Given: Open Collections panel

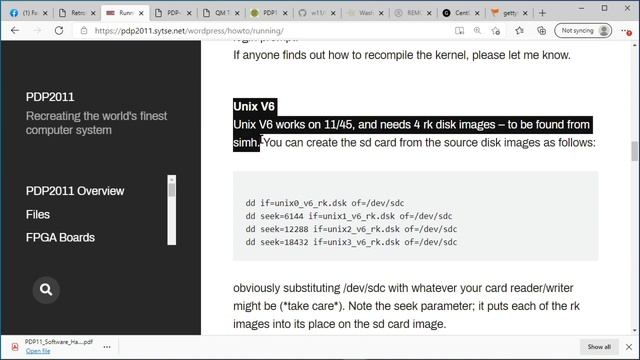Looking at the screenshot, I should pos(542,31).
